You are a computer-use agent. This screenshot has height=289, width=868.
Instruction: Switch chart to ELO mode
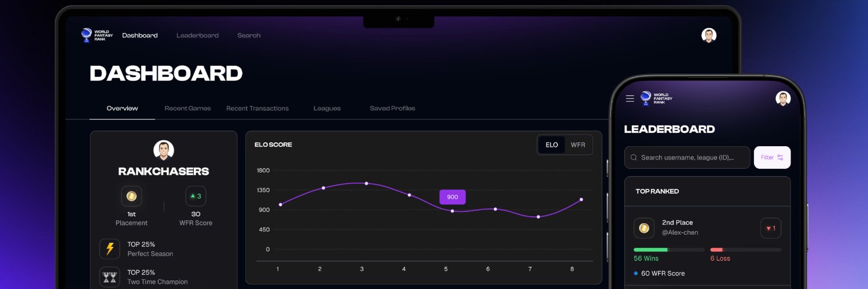[x=551, y=145]
